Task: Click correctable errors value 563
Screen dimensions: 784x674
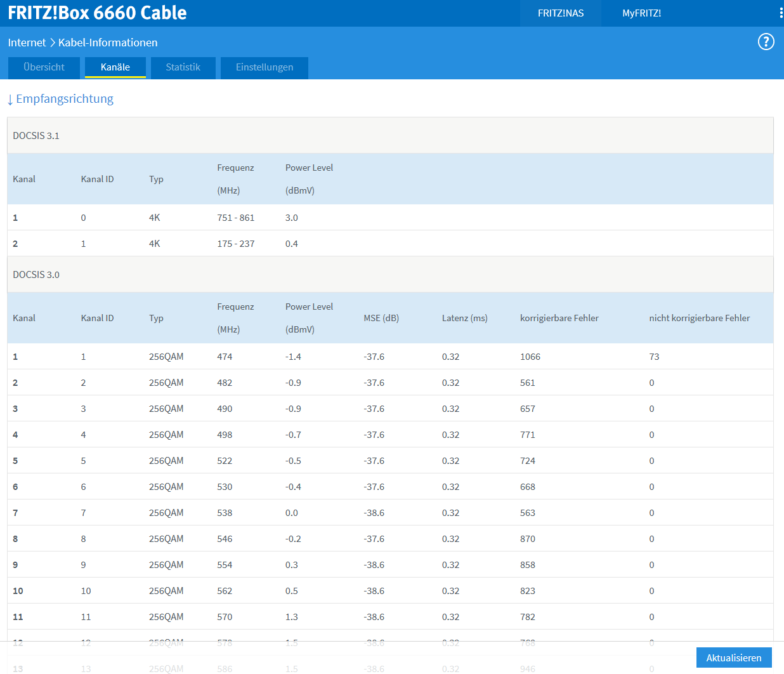Action: pyautogui.click(x=528, y=513)
